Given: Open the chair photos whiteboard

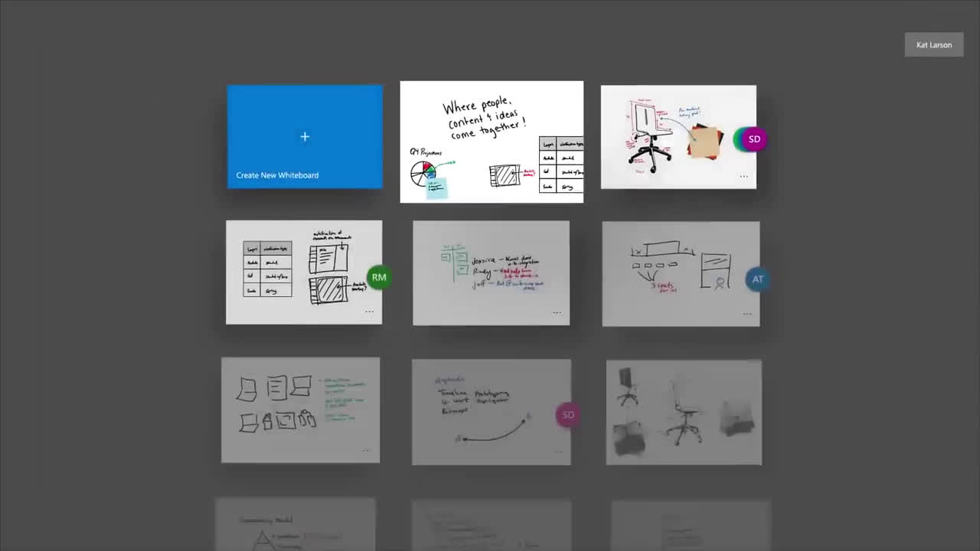Looking at the screenshot, I should 683,412.
